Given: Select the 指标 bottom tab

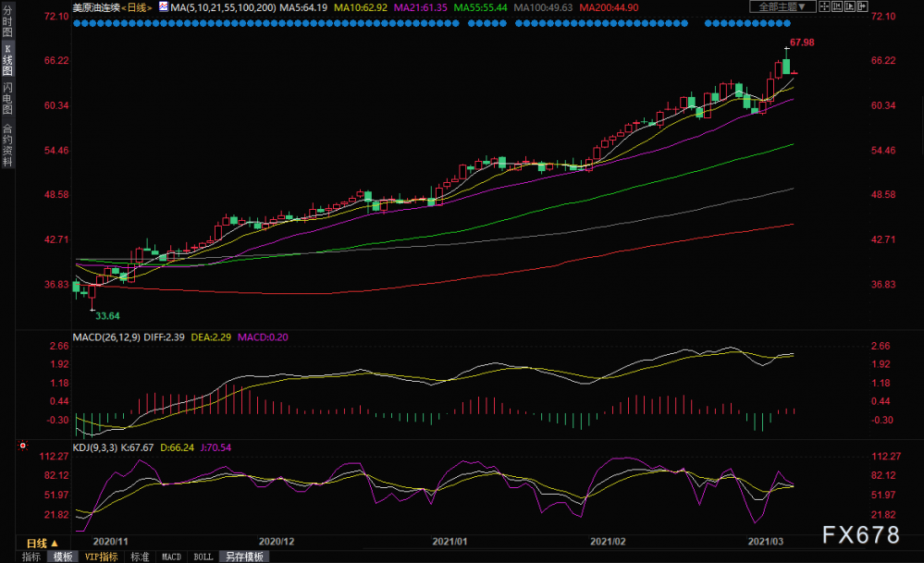Looking at the screenshot, I should [31, 557].
